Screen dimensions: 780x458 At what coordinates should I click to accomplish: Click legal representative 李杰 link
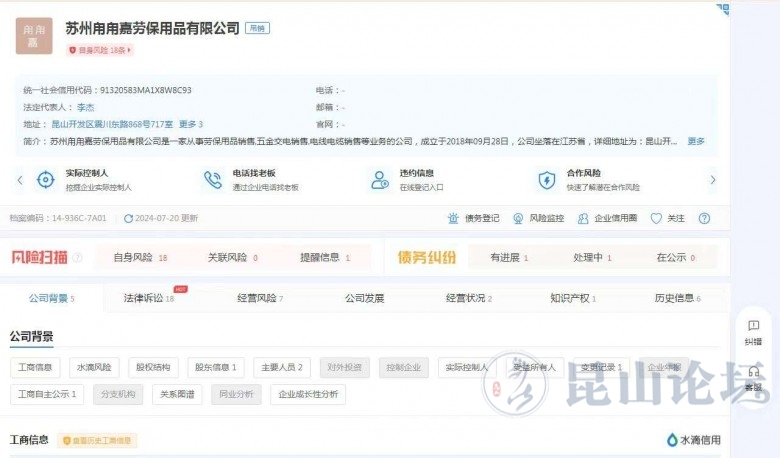point(85,107)
